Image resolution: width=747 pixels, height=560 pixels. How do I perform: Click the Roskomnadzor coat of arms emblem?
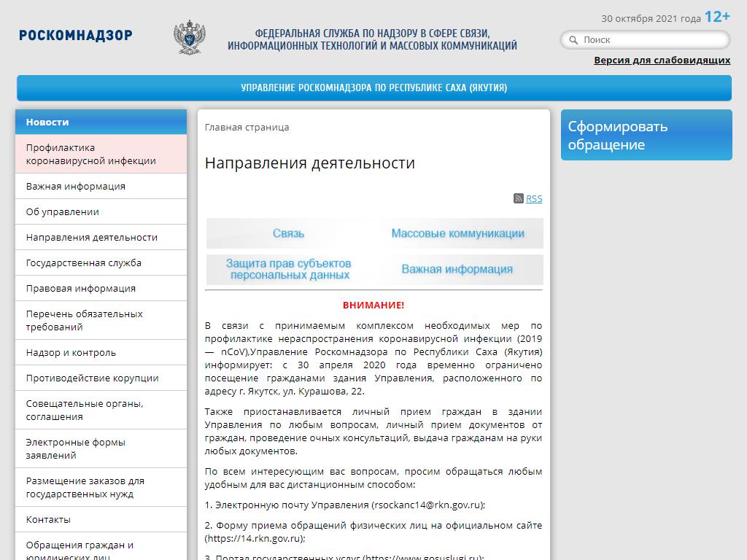pos(189,37)
